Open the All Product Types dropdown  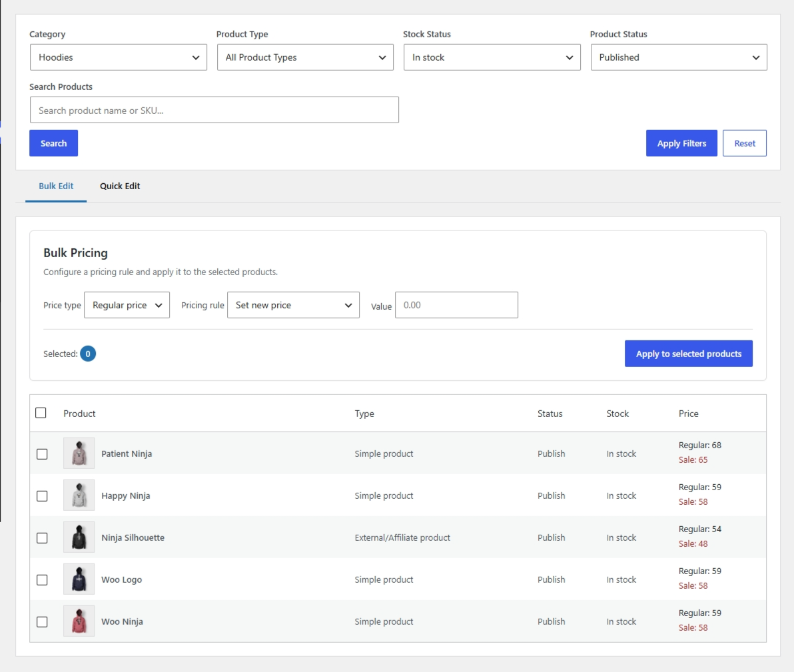coord(305,57)
